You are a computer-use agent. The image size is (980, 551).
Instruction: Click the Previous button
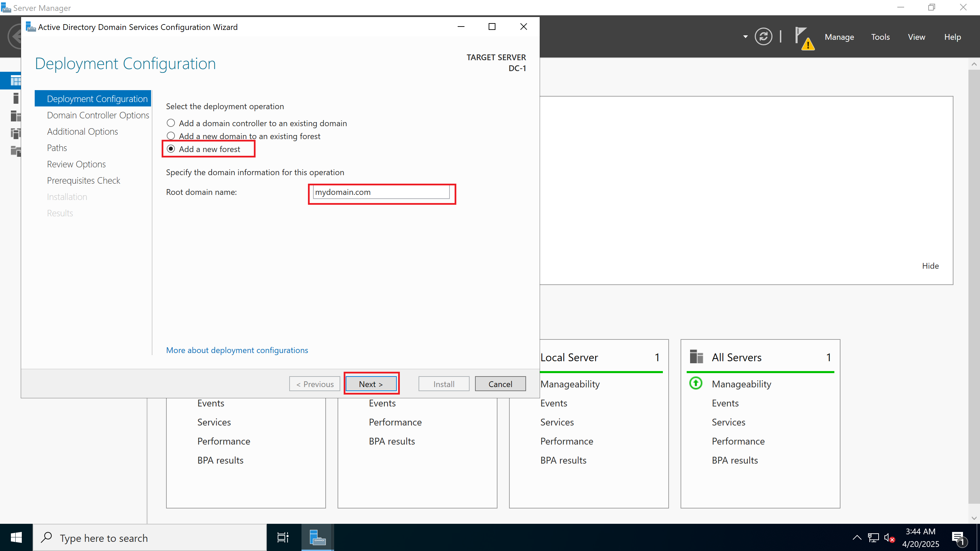point(315,384)
